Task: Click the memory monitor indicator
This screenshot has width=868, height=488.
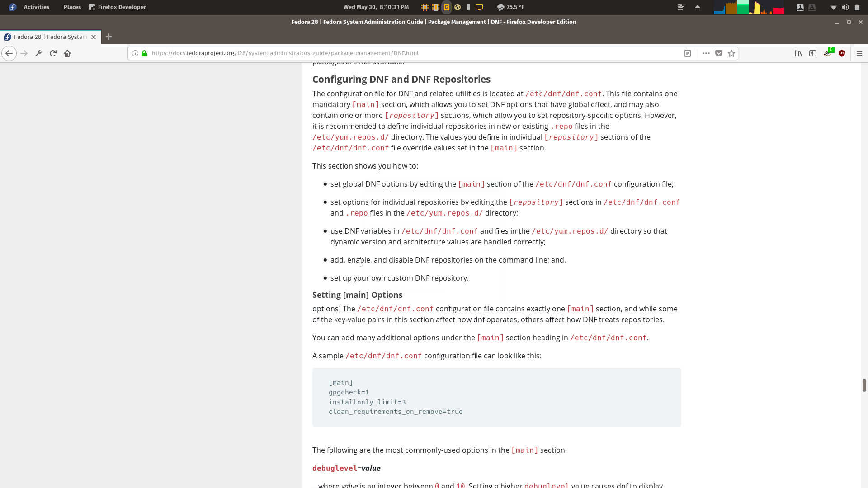Action: click(435, 7)
